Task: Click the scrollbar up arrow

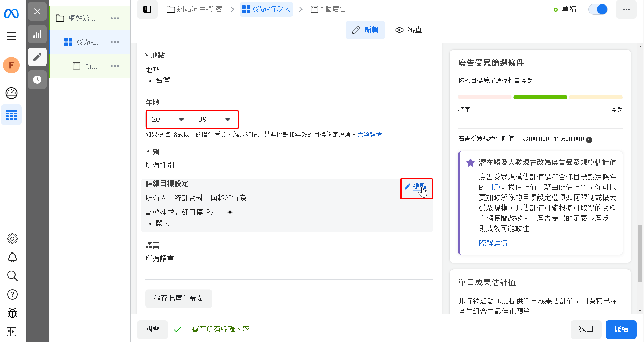Action: (x=640, y=47)
